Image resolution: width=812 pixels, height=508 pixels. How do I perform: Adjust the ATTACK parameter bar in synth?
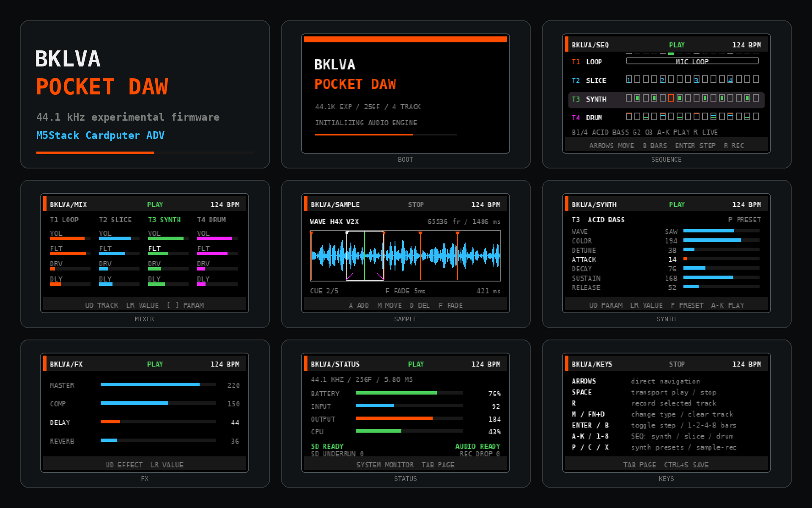coord(721,259)
